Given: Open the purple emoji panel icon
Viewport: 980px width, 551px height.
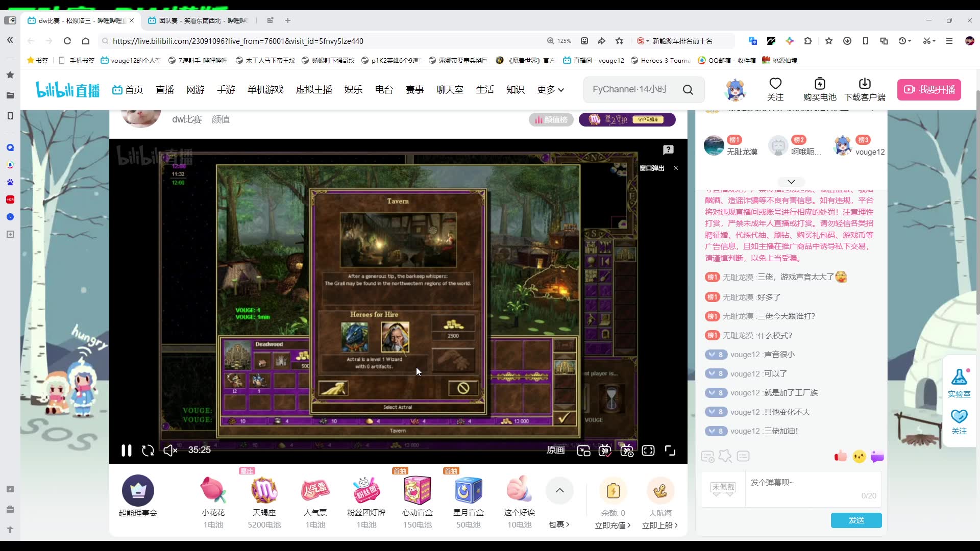Looking at the screenshot, I should click(x=877, y=457).
